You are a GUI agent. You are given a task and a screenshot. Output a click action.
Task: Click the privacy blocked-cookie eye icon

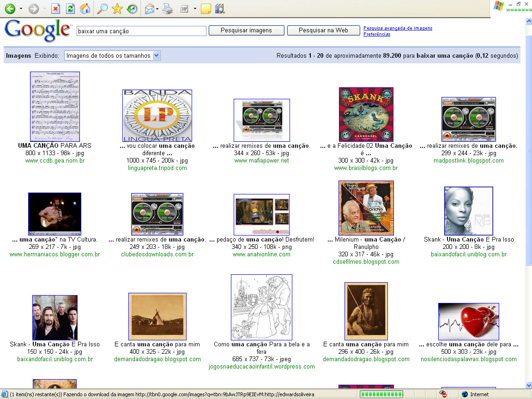pyautogui.click(x=443, y=394)
